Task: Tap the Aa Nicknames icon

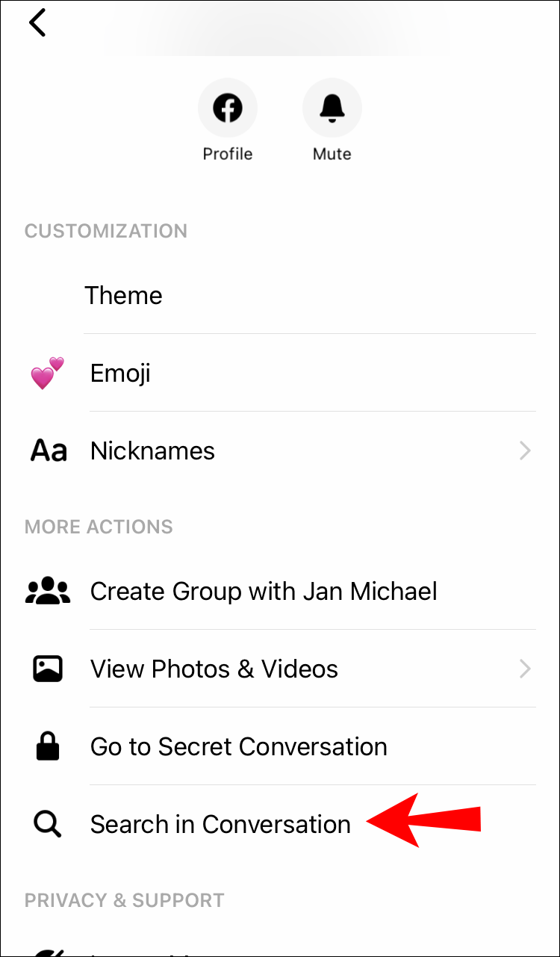Action: point(49,450)
